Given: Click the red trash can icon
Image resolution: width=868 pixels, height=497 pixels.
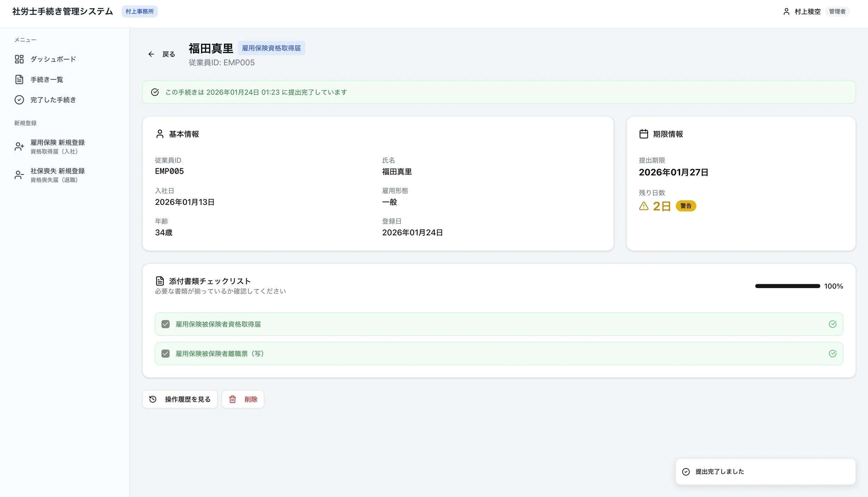Looking at the screenshot, I should tap(232, 399).
